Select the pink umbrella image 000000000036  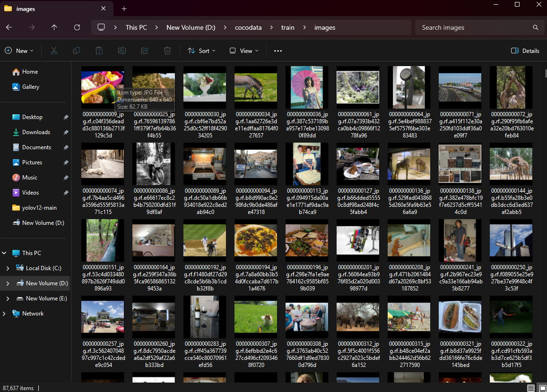pos(307,87)
